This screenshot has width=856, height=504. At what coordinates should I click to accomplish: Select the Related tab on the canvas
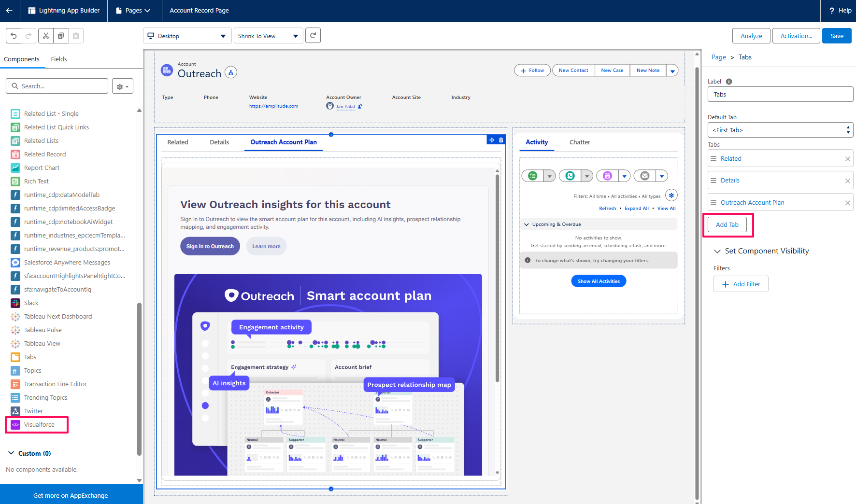point(178,142)
